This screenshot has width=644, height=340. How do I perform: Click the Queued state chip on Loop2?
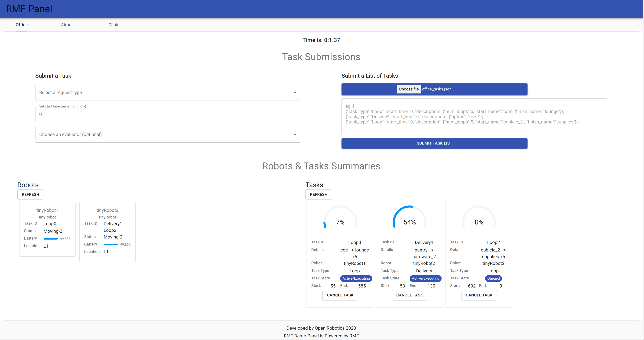(493, 279)
